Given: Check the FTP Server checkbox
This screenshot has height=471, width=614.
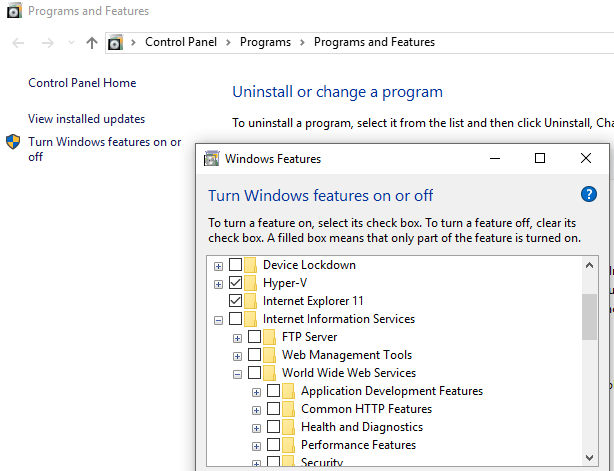Looking at the screenshot, I should pos(255,337).
